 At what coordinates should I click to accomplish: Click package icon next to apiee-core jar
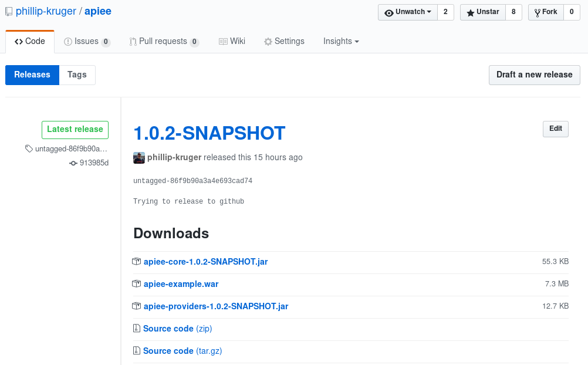click(137, 262)
